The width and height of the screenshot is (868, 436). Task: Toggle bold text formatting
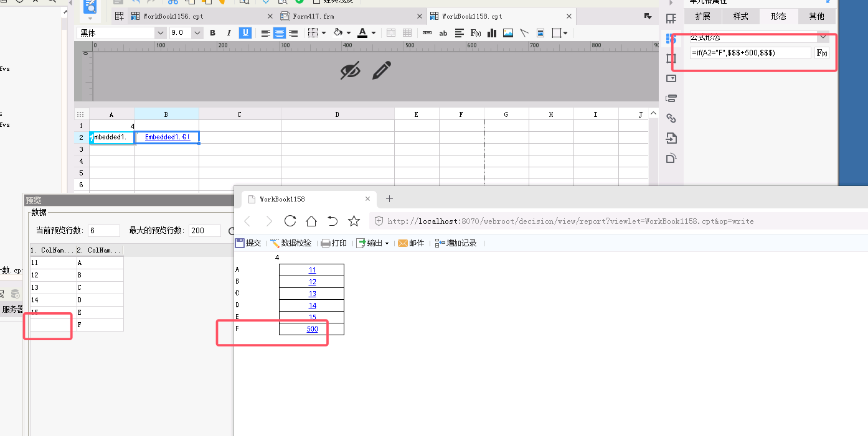(x=212, y=33)
